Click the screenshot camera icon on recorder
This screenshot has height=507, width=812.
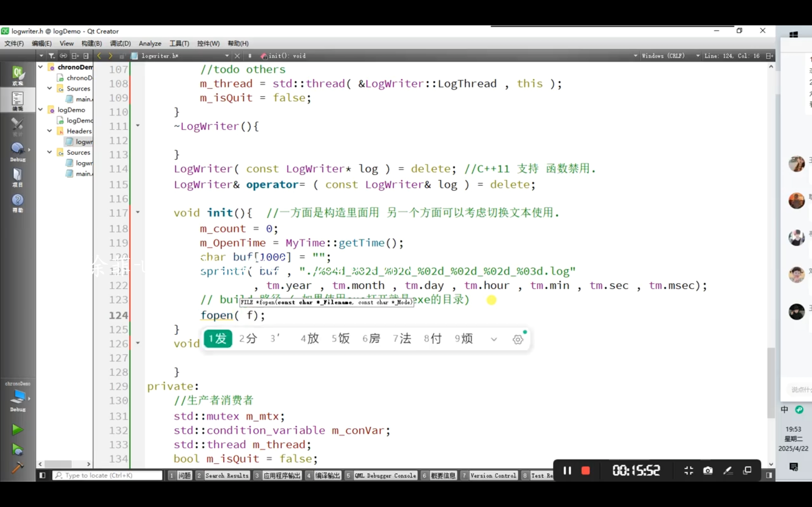pyautogui.click(x=708, y=471)
